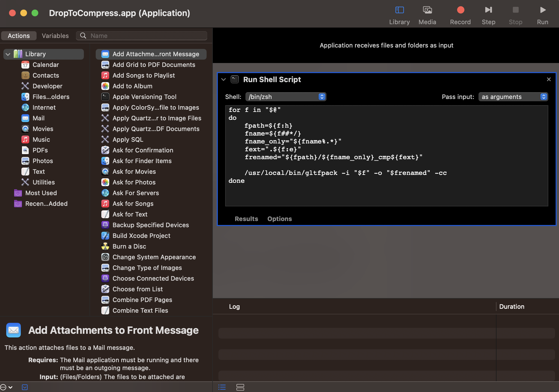The width and height of the screenshot is (559, 392).
Task: Click the Record button in toolbar
Action: pyautogui.click(x=460, y=10)
